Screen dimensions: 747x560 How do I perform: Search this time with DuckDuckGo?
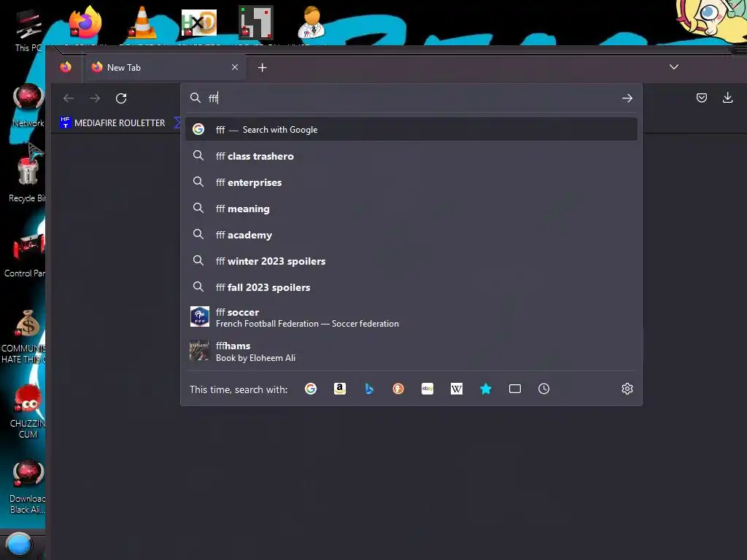click(x=398, y=389)
